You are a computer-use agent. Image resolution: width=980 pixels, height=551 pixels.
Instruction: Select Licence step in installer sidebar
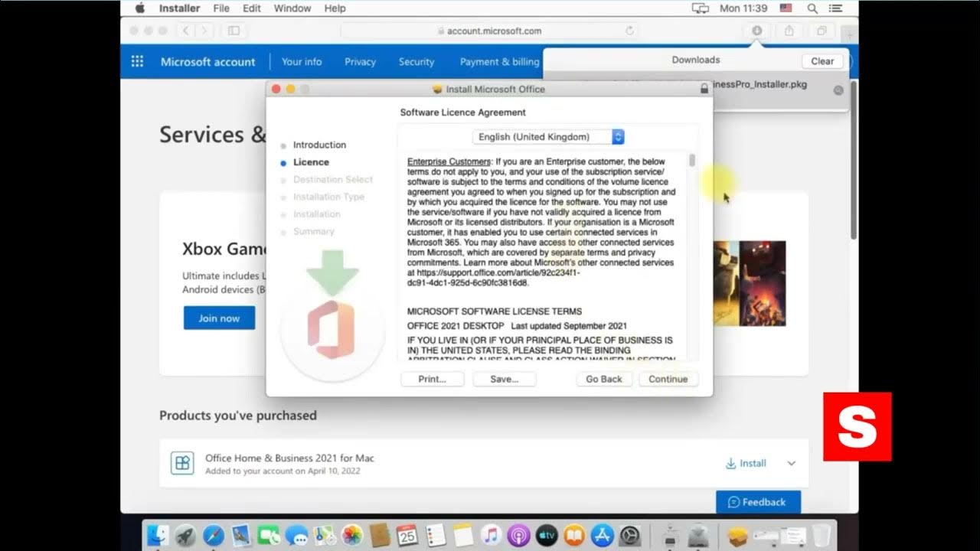(311, 162)
